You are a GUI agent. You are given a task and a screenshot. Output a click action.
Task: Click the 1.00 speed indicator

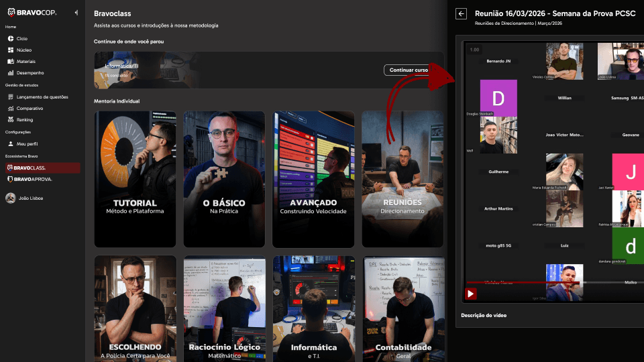(475, 50)
